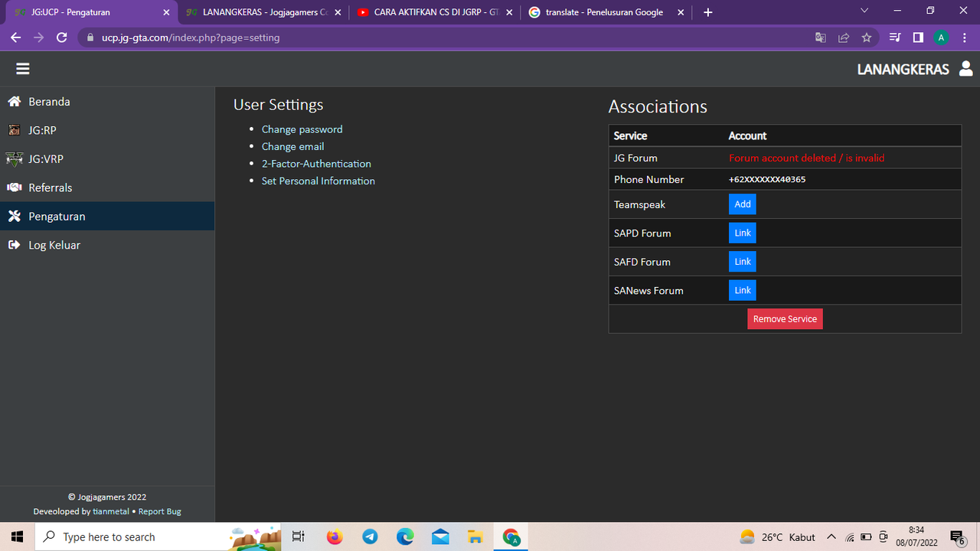Open 2-Factor-Authentication settings link
The width and height of the screenshot is (980, 551).
(x=316, y=164)
